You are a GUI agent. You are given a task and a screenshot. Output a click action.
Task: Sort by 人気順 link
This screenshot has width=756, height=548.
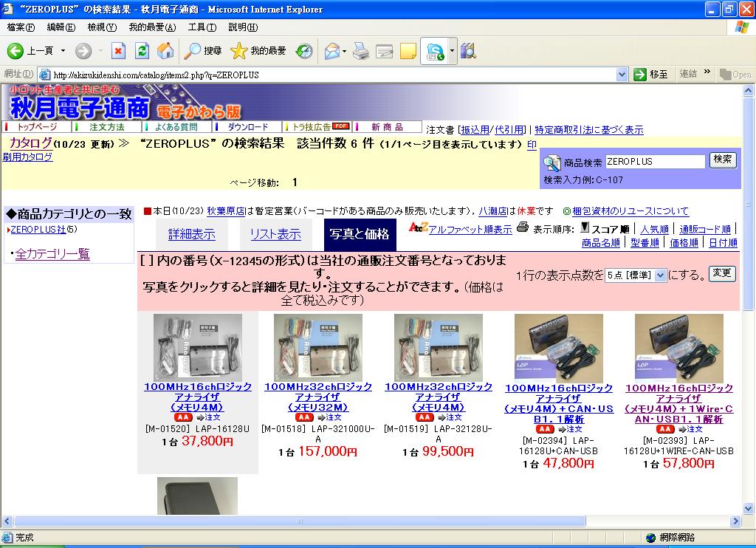pyautogui.click(x=654, y=229)
